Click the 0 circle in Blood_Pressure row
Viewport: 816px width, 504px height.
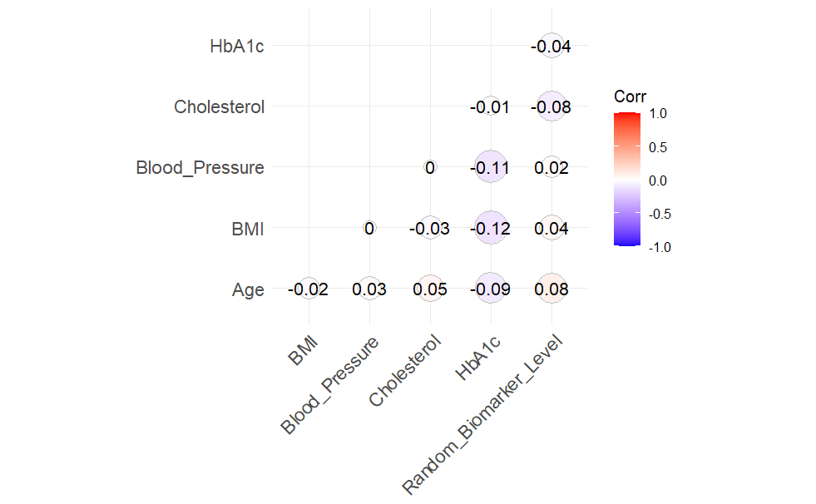point(429,167)
